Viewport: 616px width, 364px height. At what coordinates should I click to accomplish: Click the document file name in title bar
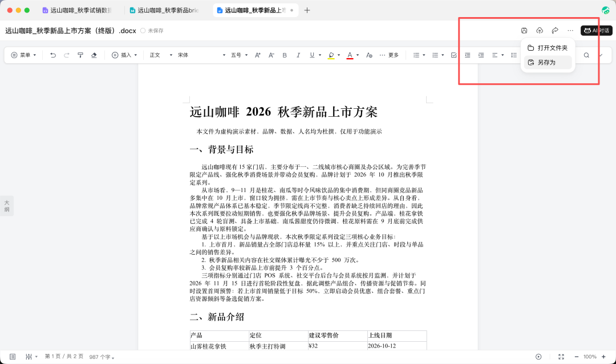pyautogui.click(x=71, y=31)
